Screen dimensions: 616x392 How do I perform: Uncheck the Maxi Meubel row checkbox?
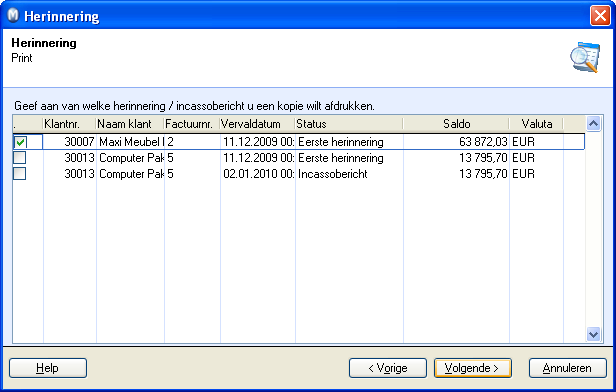pyautogui.click(x=20, y=142)
